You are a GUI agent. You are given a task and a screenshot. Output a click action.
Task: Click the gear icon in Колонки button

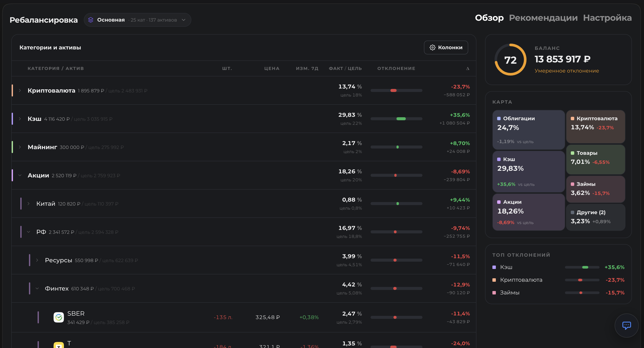pyautogui.click(x=433, y=47)
